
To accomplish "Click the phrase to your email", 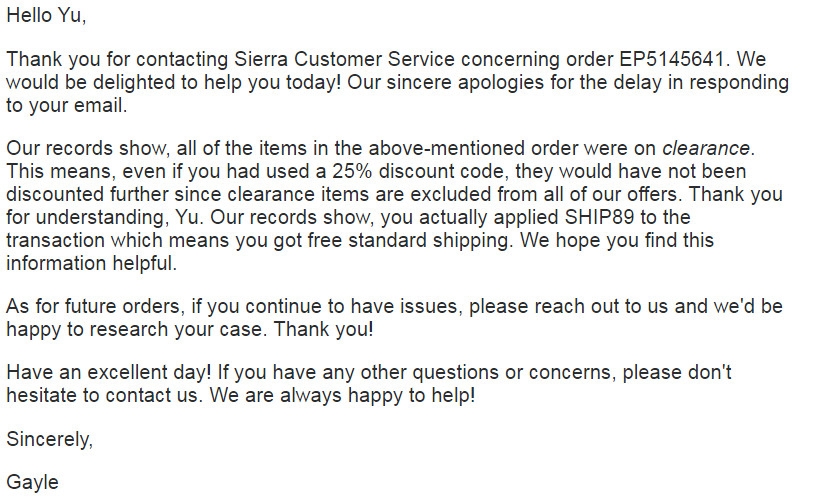I will 66,106.
